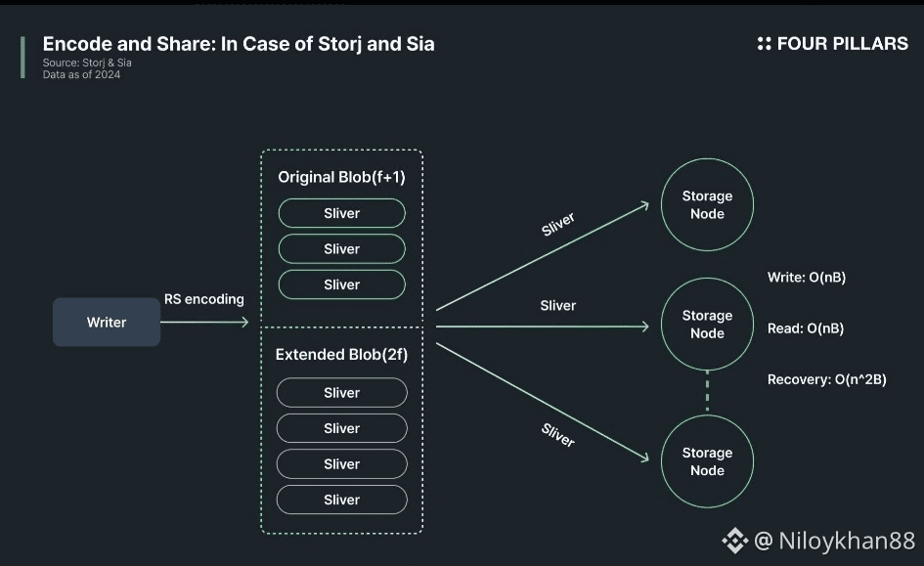Click the Sliver label above the horizontal arrow
Viewport: 924px width, 566px height.
point(558,306)
